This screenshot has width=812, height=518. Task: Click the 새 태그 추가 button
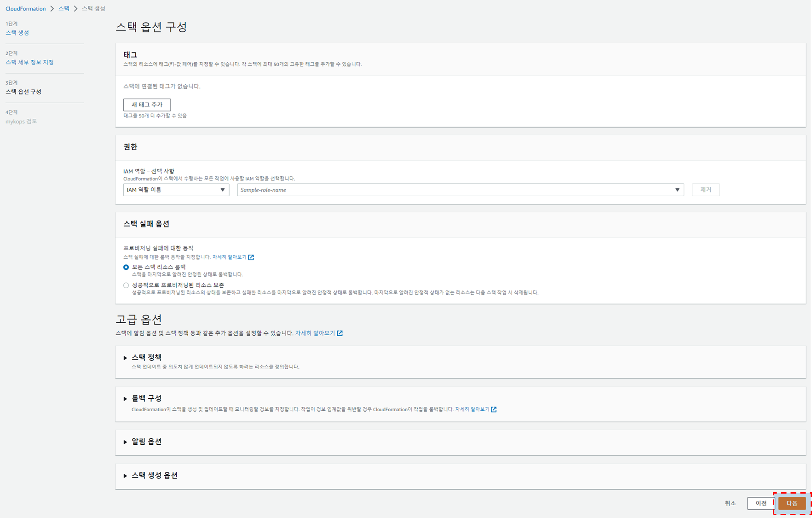147,105
